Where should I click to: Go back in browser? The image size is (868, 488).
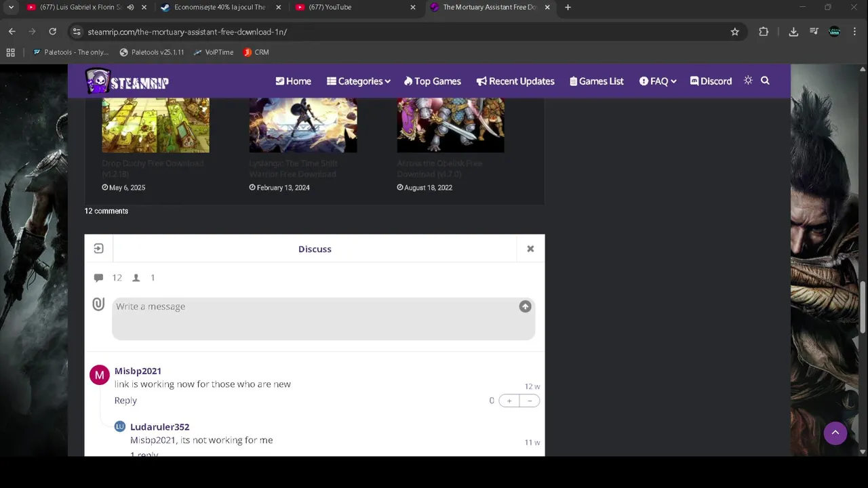(12, 32)
